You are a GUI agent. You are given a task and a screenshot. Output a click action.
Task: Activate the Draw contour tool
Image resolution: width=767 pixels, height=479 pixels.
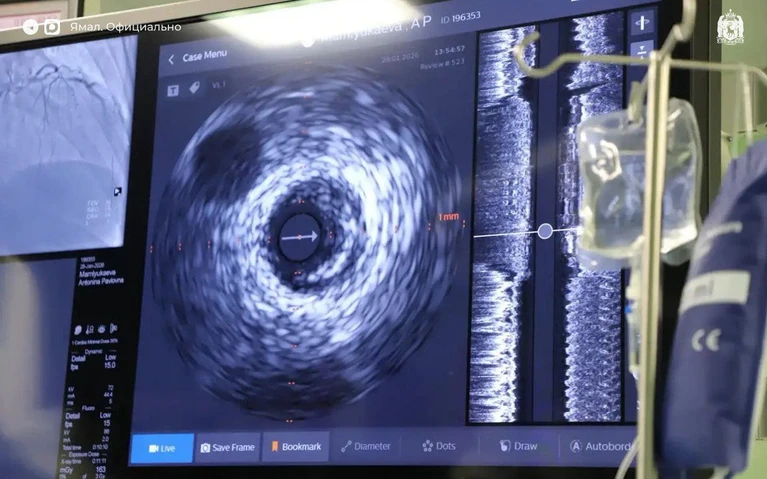[x=518, y=446]
